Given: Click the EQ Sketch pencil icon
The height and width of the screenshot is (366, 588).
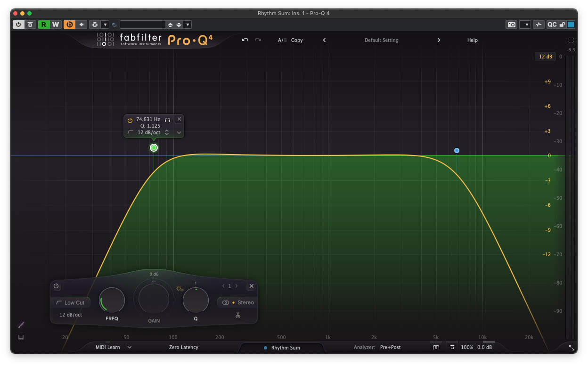Looking at the screenshot, I should click(21, 325).
